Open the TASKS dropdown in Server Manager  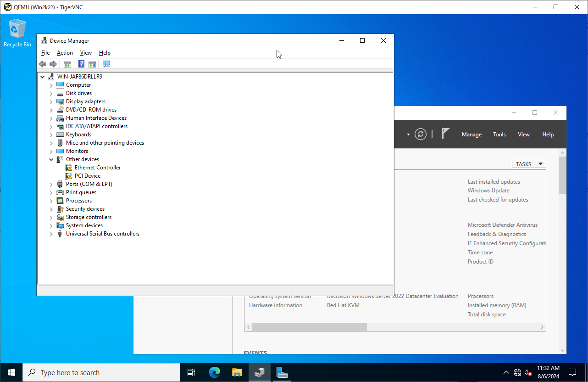click(x=529, y=164)
